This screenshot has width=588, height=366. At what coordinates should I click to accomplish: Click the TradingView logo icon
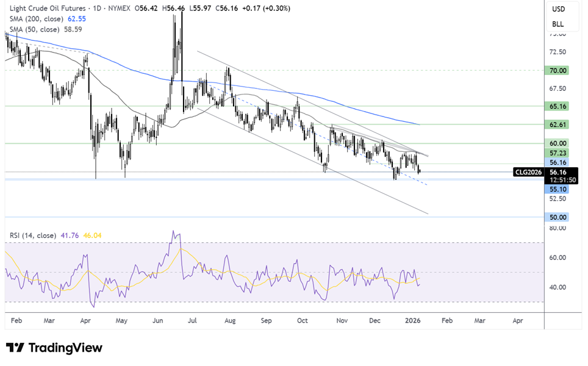(15, 348)
